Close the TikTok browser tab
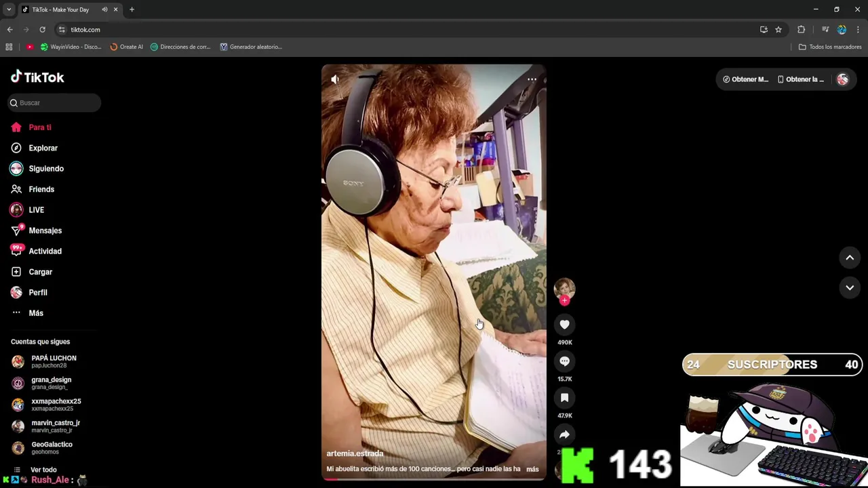This screenshot has width=868, height=488. pyautogui.click(x=115, y=9)
